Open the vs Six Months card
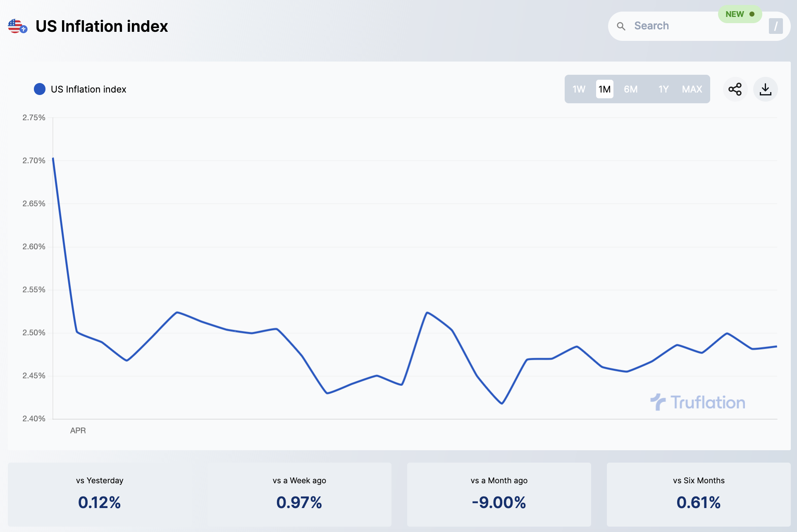Image resolution: width=797 pixels, height=532 pixels. pyautogui.click(x=699, y=494)
